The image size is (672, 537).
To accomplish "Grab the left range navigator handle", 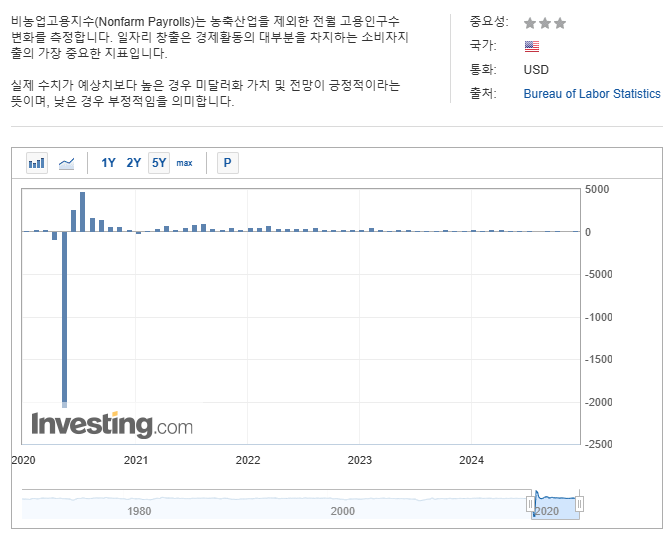I will click(531, 504).
